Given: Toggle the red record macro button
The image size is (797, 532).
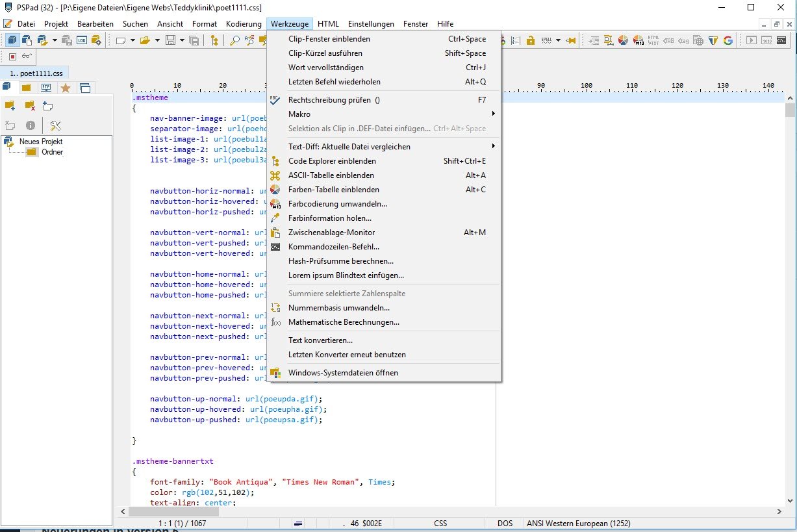Looking at the screenshot, I should [x=12, y=57].
